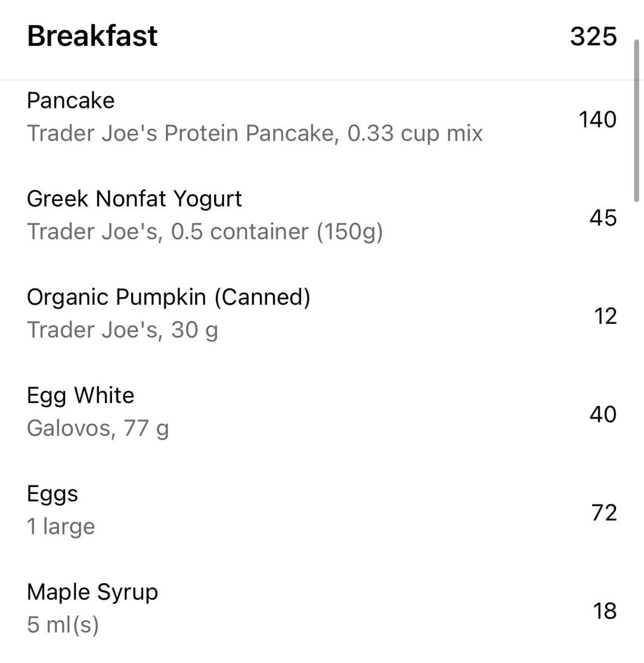Click the vertical scrollbar on the right edge
This screenshot has width=644, height=663.
tap(637, 120)
